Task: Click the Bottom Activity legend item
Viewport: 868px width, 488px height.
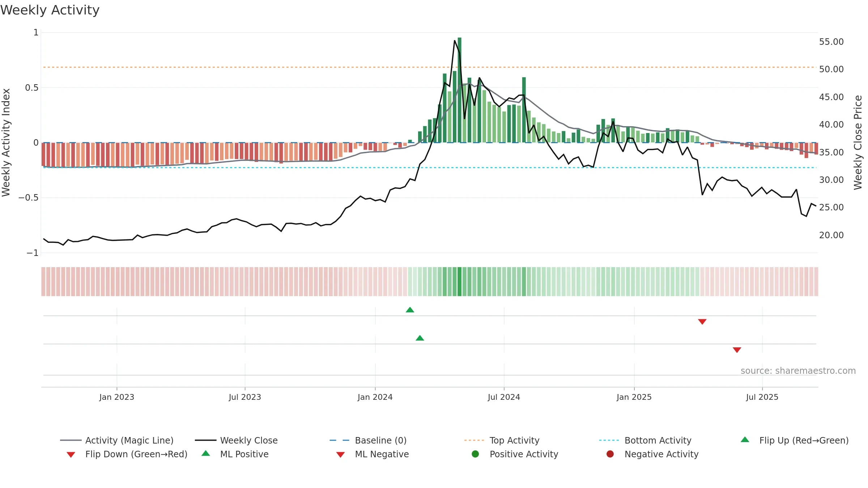Action: pos(645,440)
